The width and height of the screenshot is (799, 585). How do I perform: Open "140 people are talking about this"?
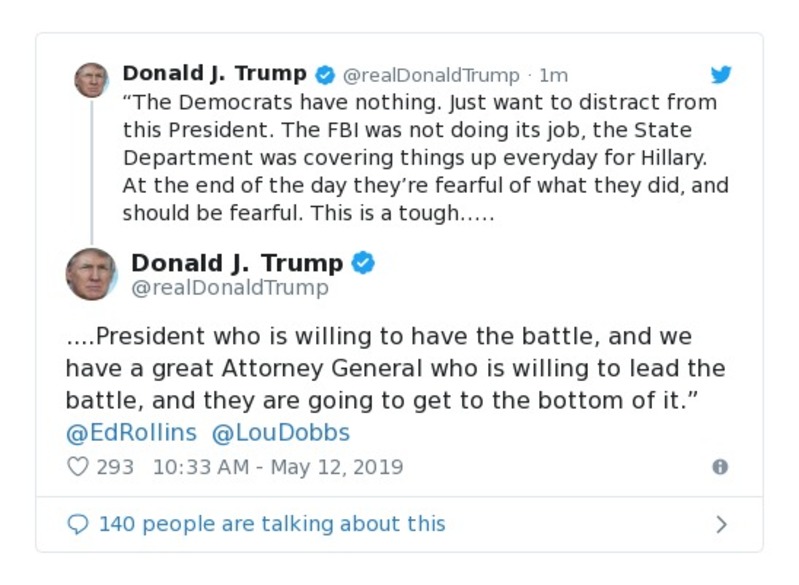(272, 524)
